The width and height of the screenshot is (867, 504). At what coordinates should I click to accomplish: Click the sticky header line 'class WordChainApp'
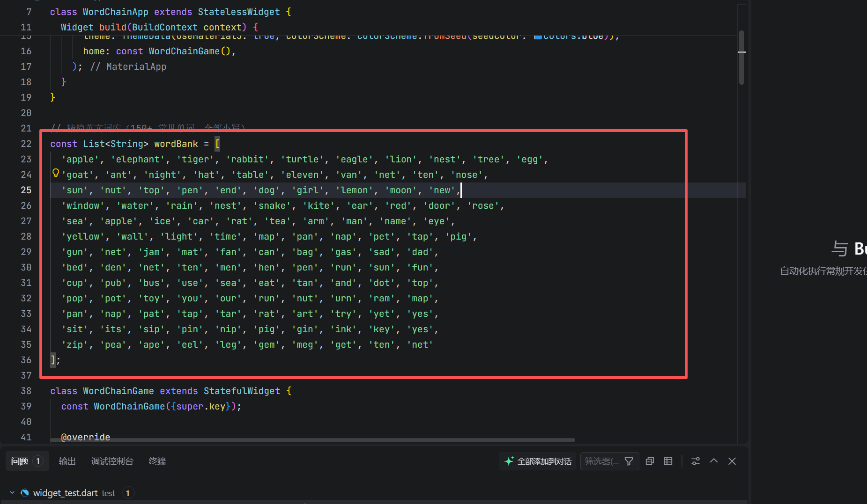(170, 12)
